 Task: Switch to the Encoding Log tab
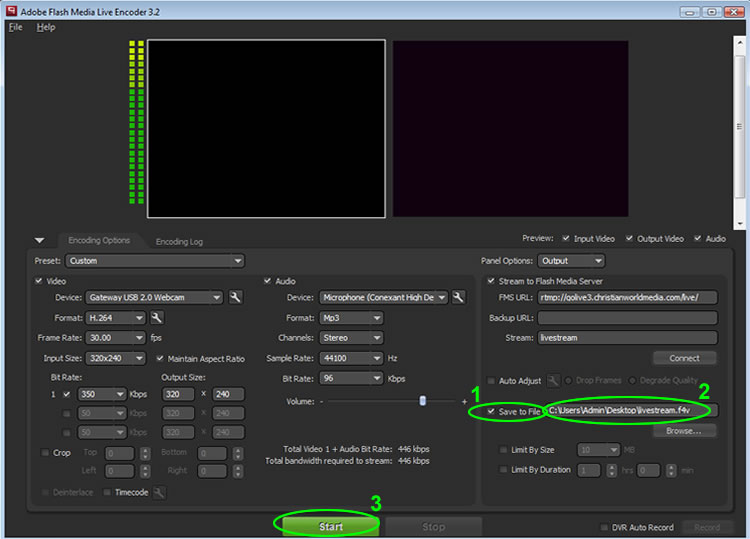tap(179, 242)
